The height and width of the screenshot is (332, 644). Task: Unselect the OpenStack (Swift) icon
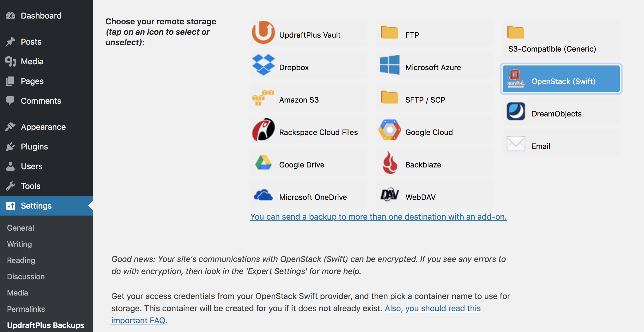(516, 79)
